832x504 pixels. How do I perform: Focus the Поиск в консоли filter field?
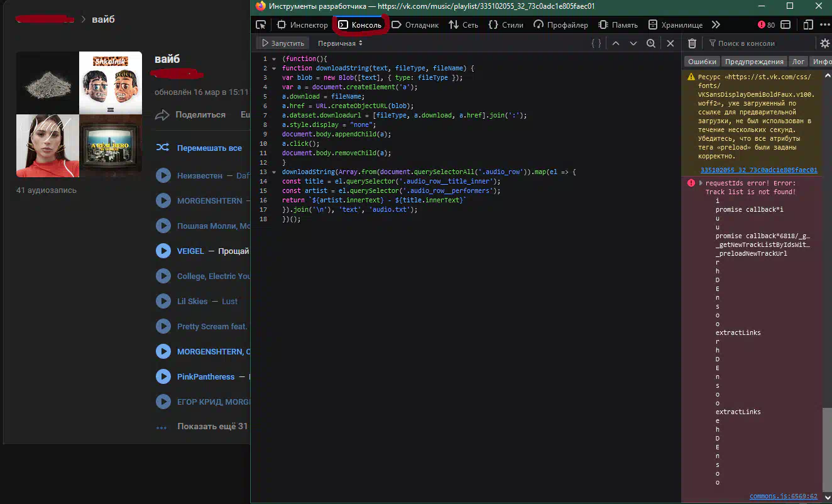pyautogui.click(x=760, y=43)
